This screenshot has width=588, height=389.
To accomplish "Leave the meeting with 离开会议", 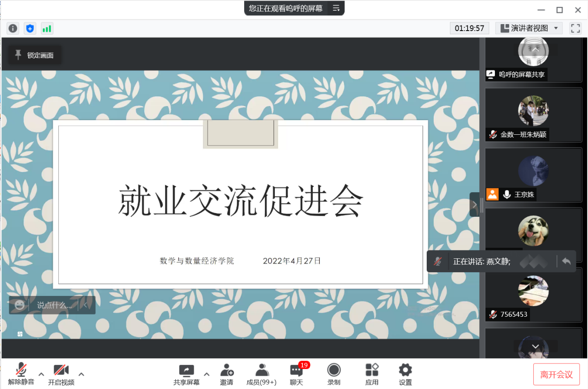I will tap(556, 374).
